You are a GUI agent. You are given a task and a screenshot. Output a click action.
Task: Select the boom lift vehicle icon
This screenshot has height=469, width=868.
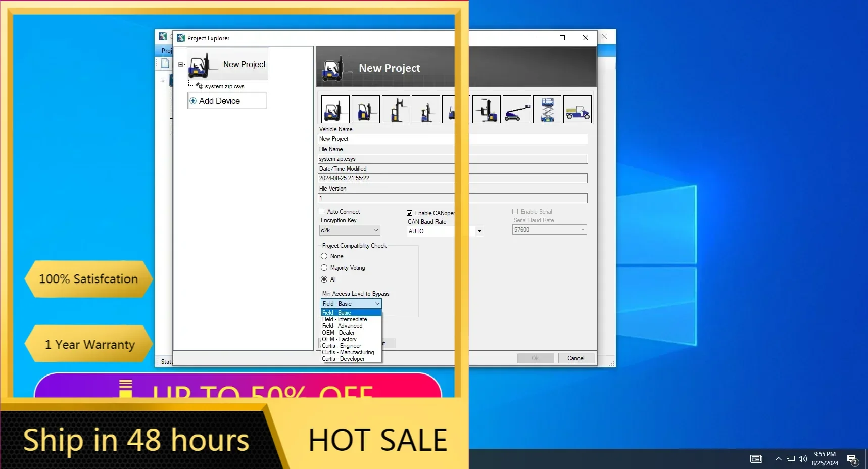pyautogui.click(x=516, y=109)
